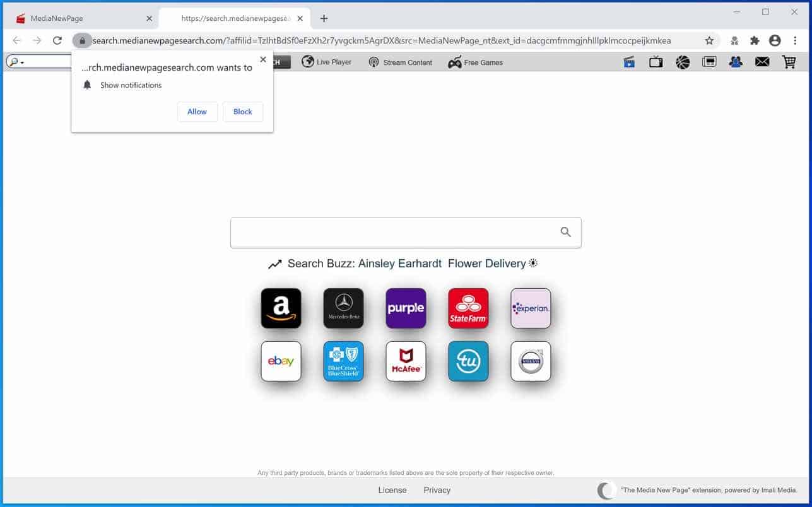The height and width of the screenshot is (507, 812).
Task: Click the extension icon next to the star
Action: point(734,40)
